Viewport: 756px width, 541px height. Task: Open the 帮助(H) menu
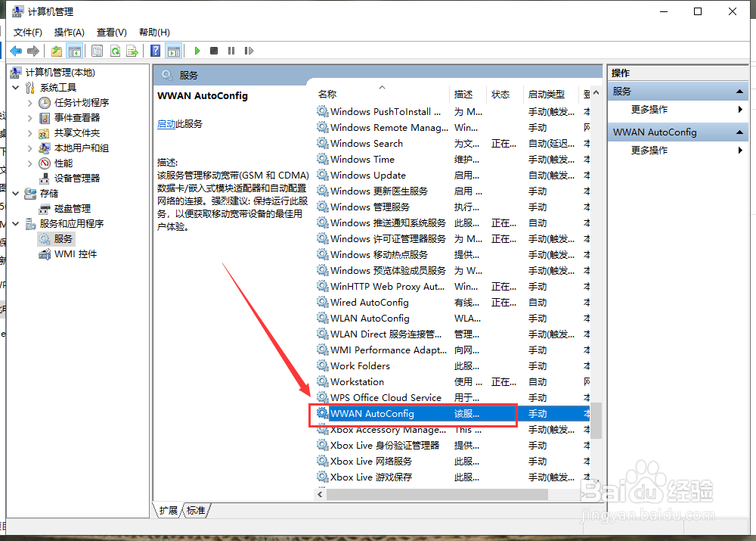coord(154,33)
